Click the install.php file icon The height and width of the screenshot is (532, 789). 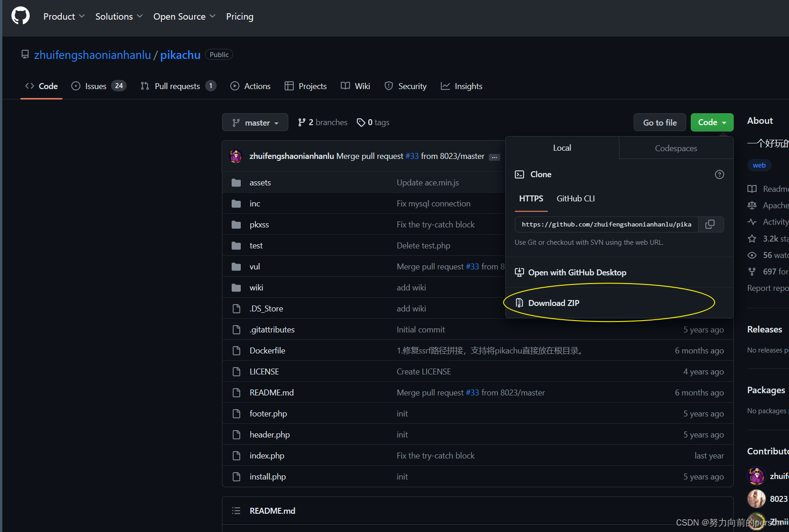[x=236, y=477]
